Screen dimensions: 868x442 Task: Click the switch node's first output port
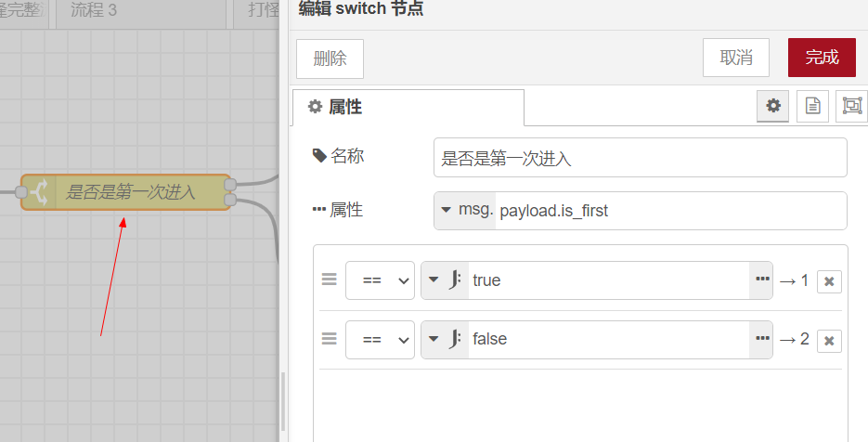[230, 185]
